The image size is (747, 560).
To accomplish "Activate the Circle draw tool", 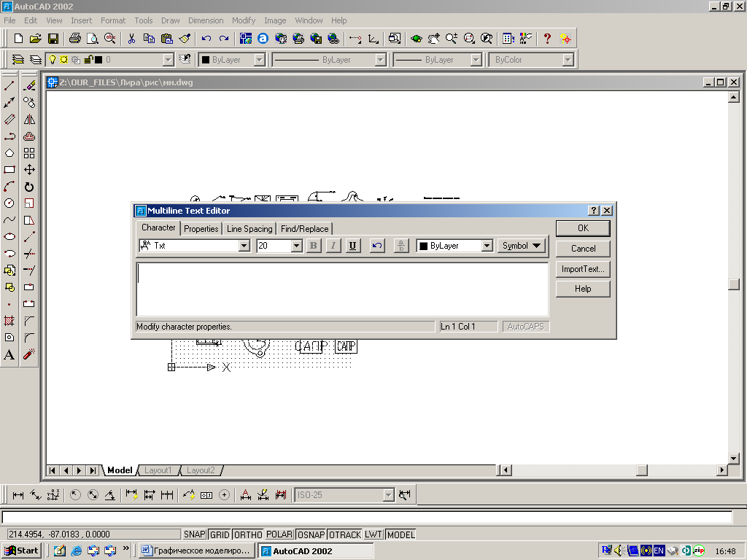I will 9,203.
